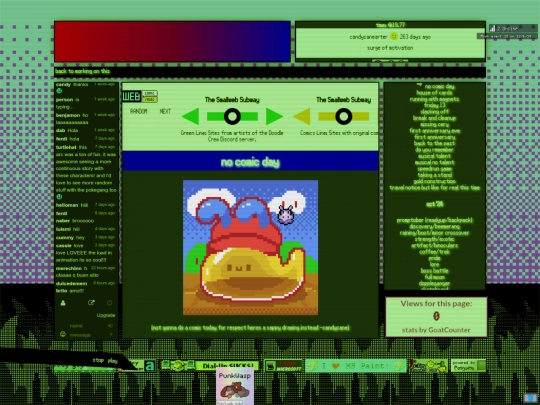Open 'friday 13' comic

coord(434,105)
